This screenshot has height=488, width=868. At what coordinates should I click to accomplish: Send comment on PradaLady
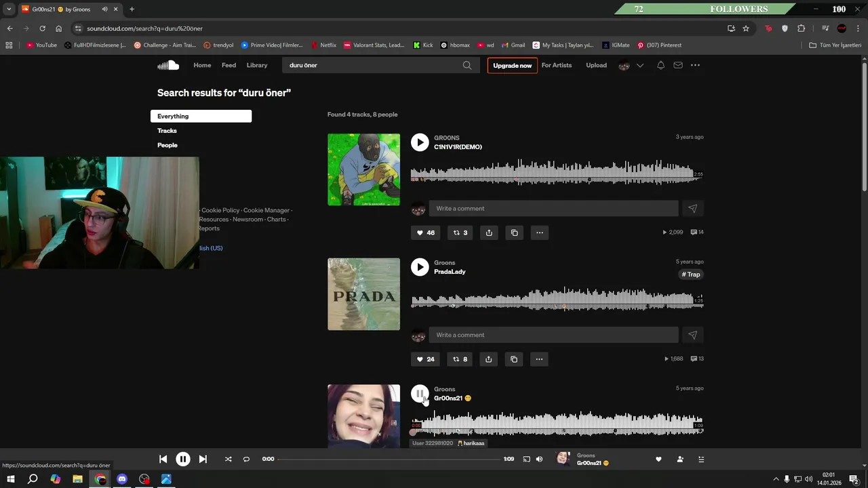[692, 335]
